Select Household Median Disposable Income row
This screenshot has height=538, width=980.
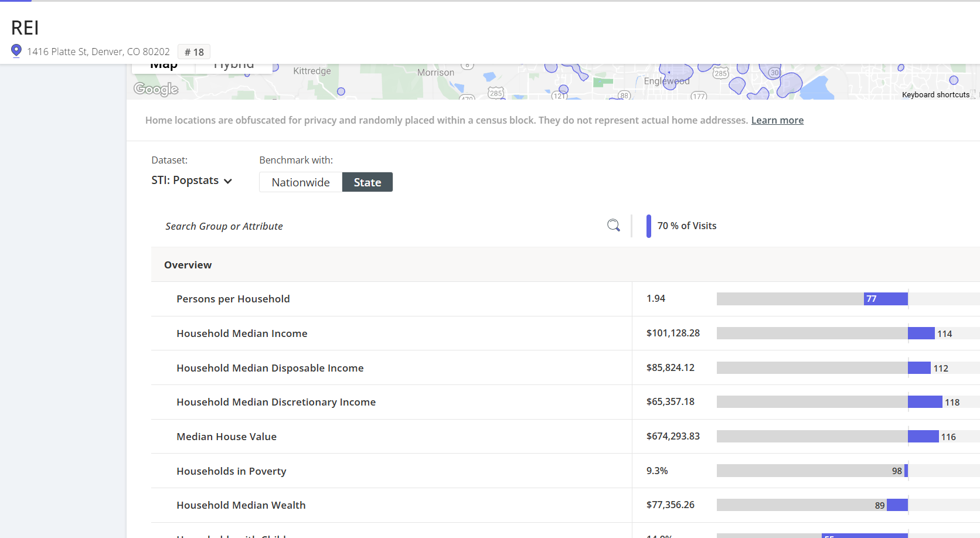click(566, 368)
